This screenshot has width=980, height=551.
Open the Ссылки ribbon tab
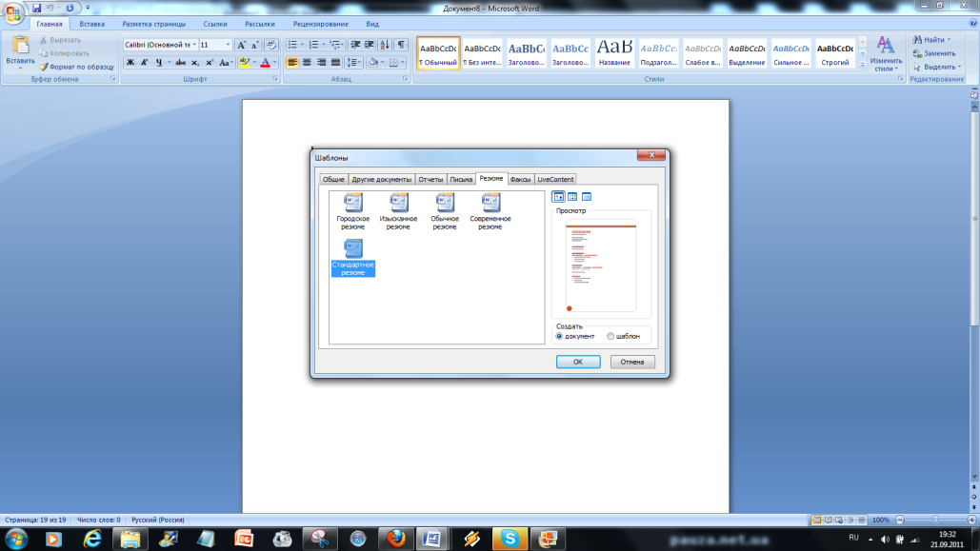click(215, 24)
